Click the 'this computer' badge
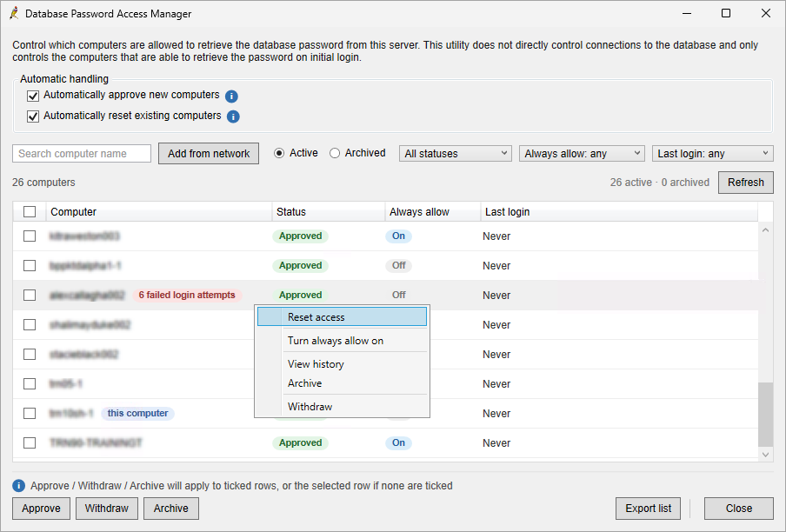 tap(138, 413)
